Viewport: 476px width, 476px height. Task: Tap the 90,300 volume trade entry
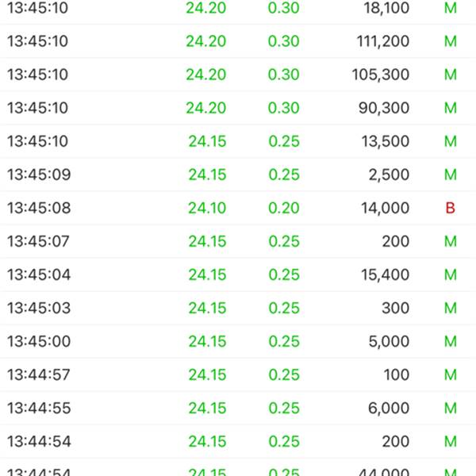click(238, 108)
